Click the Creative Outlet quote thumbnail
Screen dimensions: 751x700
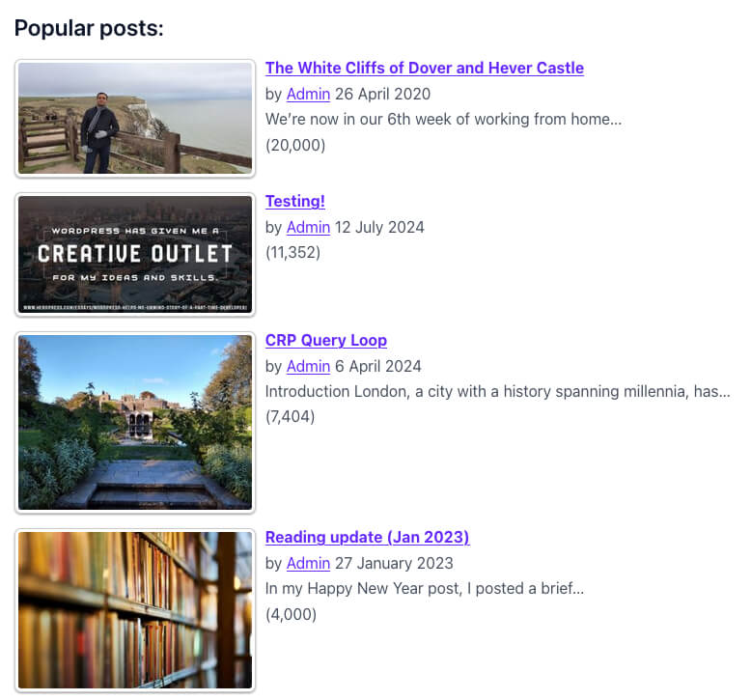click(135, 255)
